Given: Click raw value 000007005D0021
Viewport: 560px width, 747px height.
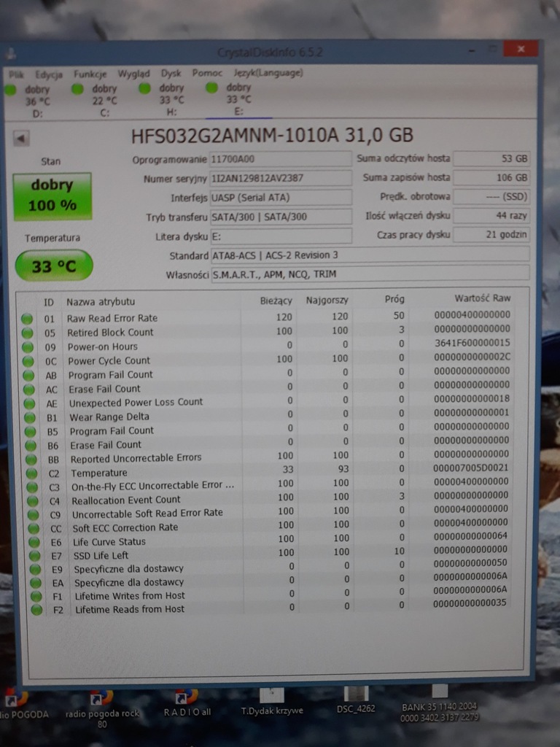Looking at the screenshot, I should [470, 468].
